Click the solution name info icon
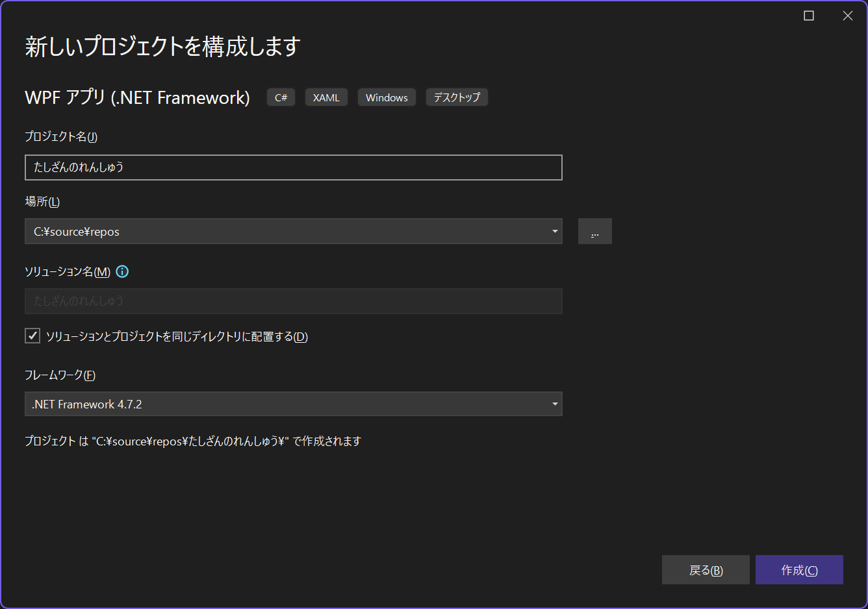 (x=122, y=272)
